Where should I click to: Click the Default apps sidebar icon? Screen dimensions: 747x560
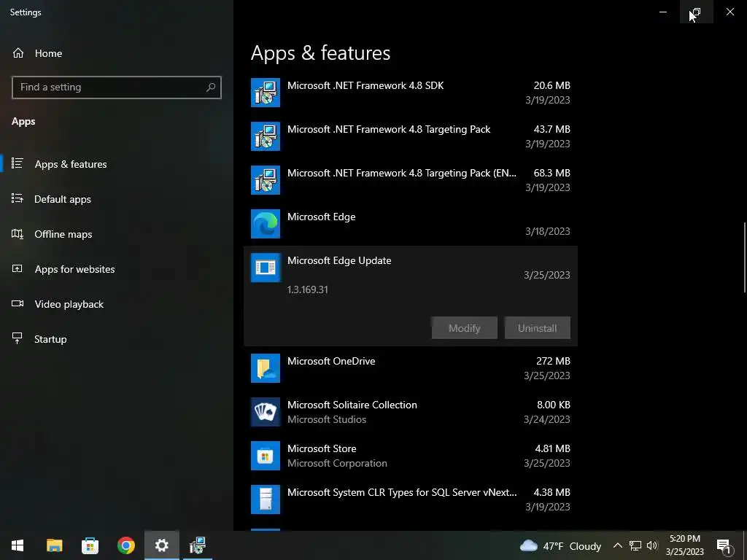coord(18,198)
